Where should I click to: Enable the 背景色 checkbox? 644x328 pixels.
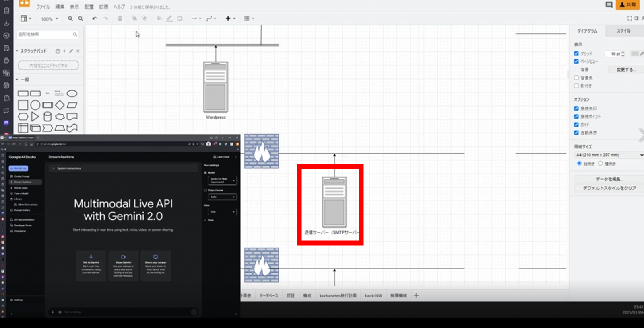pyautogui.click(x=576, y=78)
